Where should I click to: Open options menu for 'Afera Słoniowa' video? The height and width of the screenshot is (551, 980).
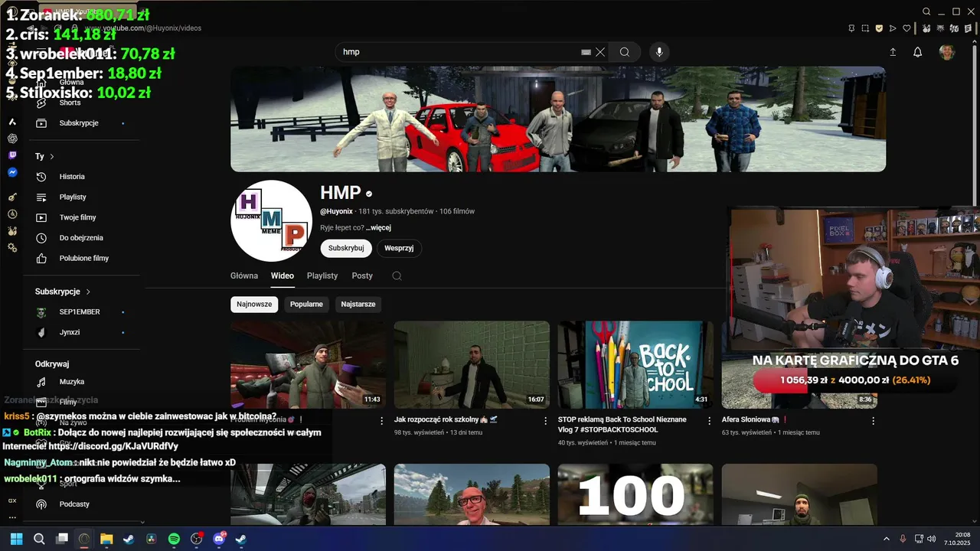coord(873,420)
